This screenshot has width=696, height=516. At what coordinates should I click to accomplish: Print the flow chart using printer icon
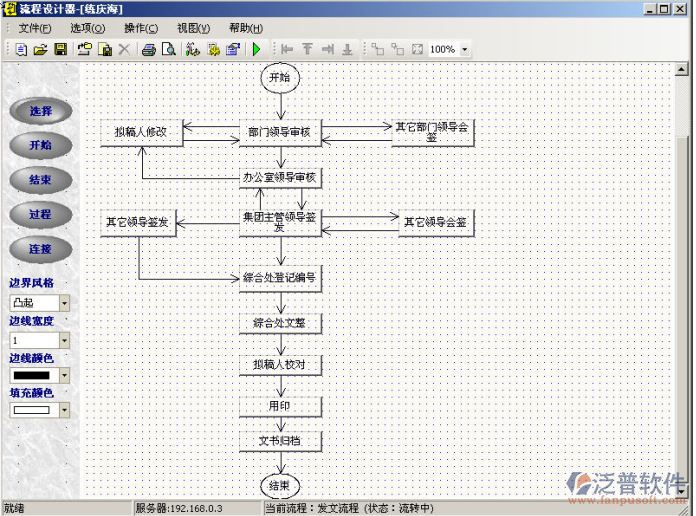149,49
